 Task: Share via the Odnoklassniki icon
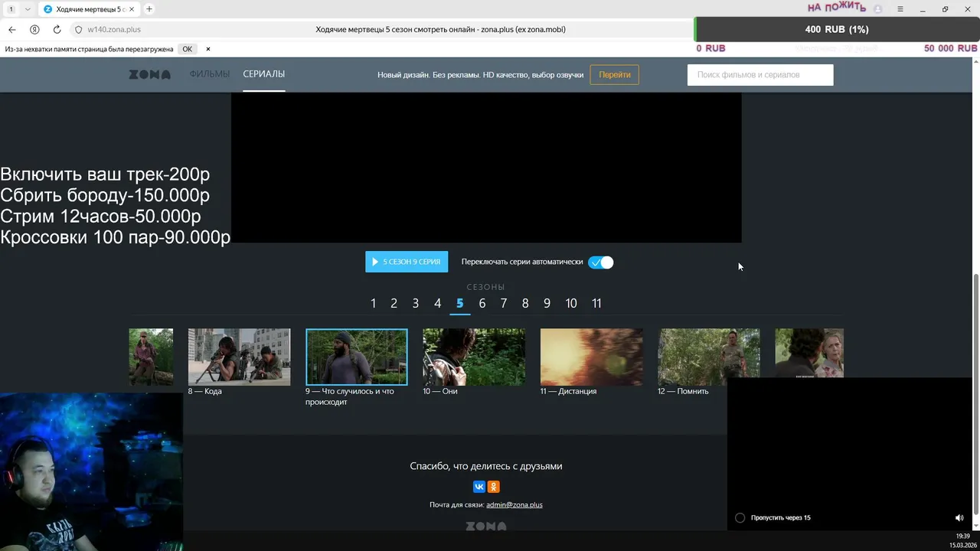494,487
